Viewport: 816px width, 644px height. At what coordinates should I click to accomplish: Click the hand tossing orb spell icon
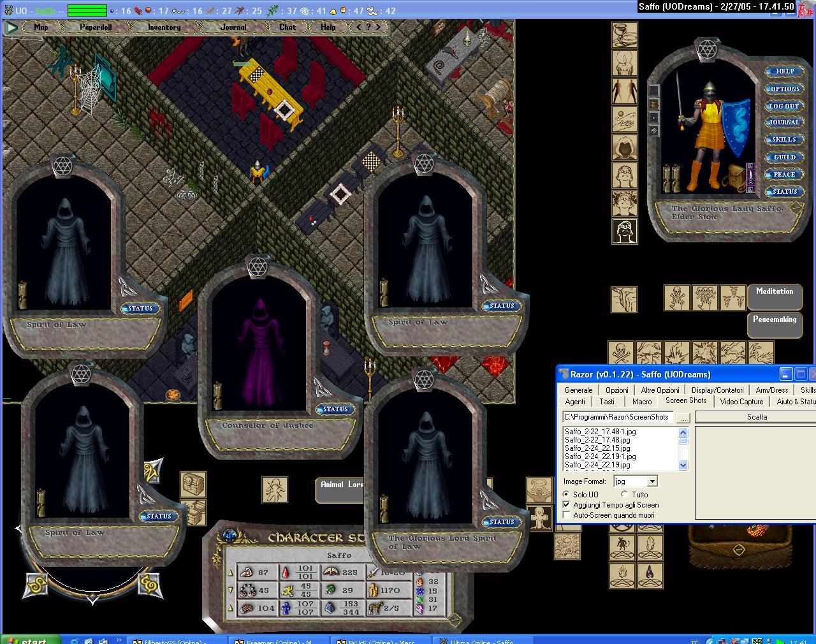(x=625, y=119)
